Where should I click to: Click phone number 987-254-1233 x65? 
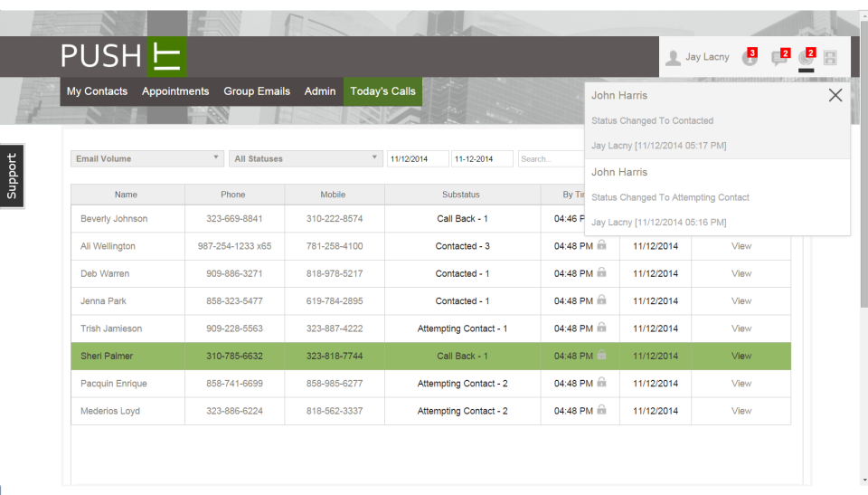234,246
